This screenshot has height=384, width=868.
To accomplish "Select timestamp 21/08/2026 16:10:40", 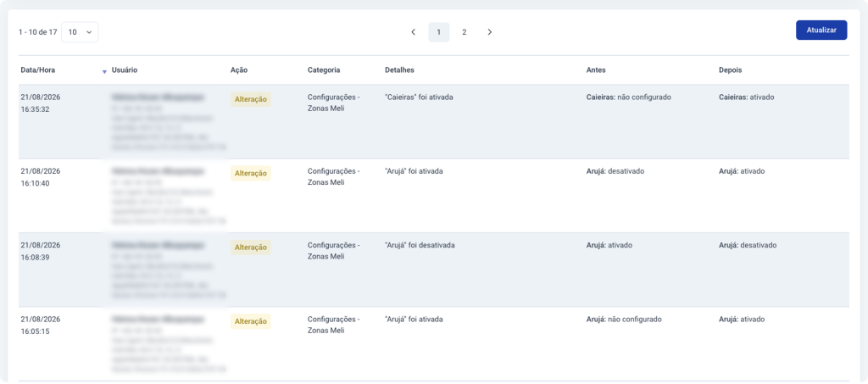I will pos(41,177).
